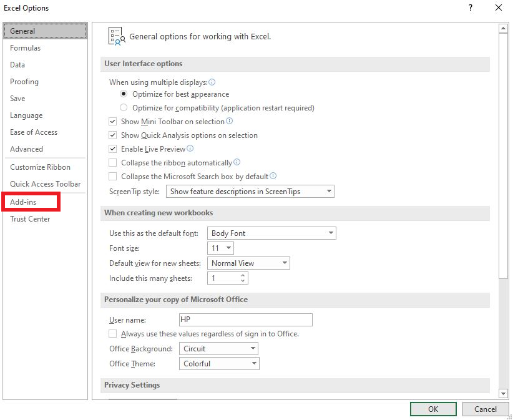Enable Collapse the ribbon automatically
The image size is (513, 420).
[112, 162]
